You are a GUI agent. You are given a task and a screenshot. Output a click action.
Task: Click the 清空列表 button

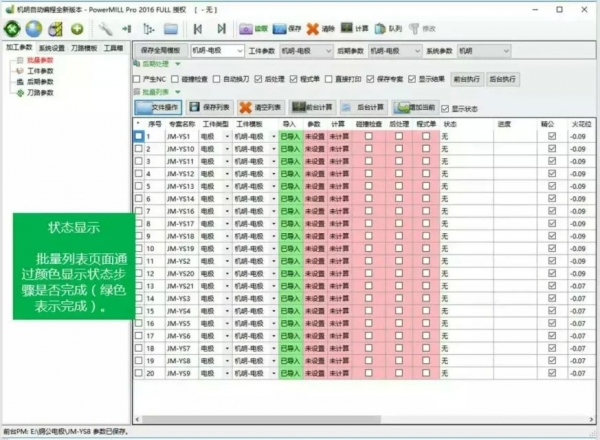coord(261,108)
